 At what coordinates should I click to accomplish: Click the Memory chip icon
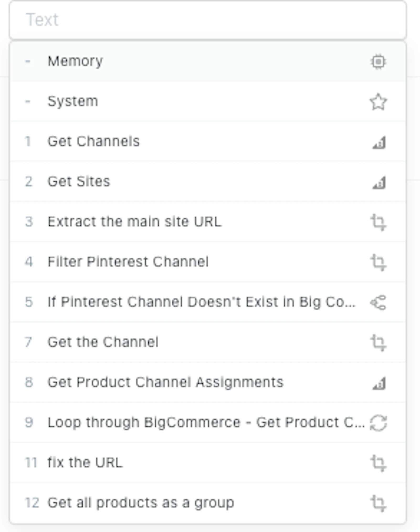pyautogui.click(x=378, y=62)
